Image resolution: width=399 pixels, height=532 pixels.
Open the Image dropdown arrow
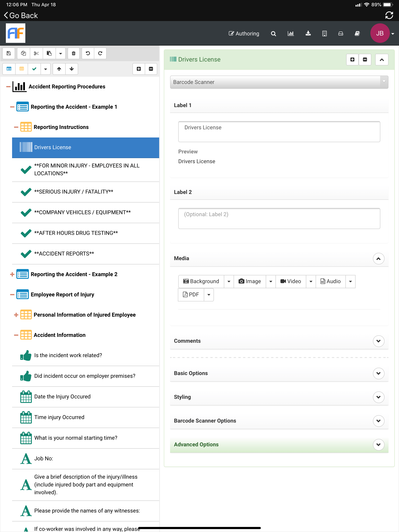tap(271, 281)
